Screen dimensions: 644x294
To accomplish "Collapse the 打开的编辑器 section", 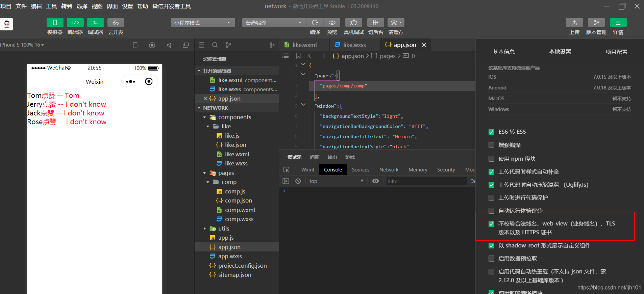I will tap(199, 71).
